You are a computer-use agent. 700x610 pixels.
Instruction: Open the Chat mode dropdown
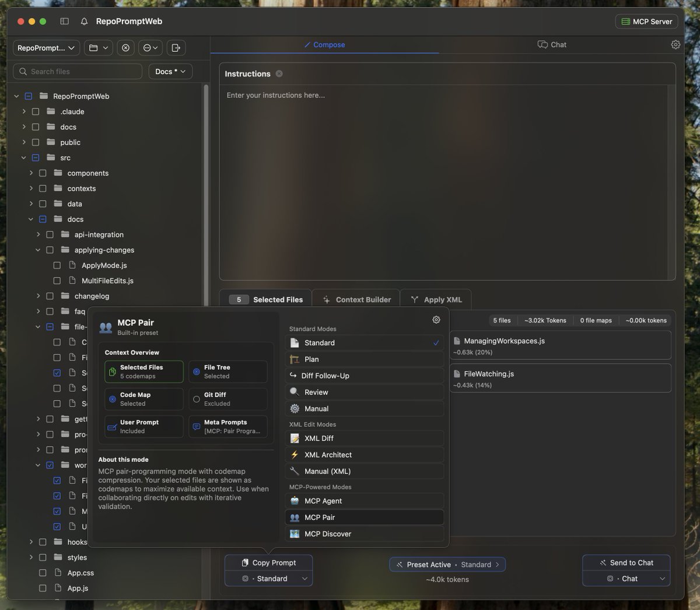626,579
